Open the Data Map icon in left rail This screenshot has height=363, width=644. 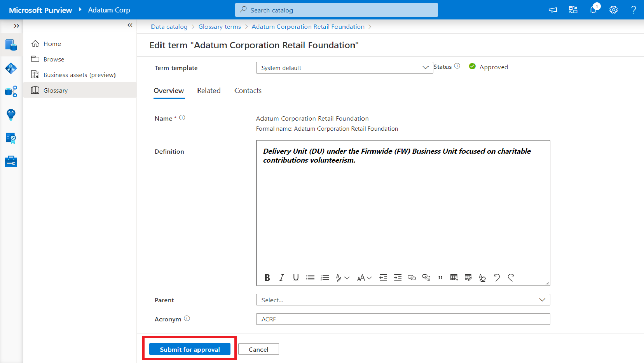click(x=11, y=68)
